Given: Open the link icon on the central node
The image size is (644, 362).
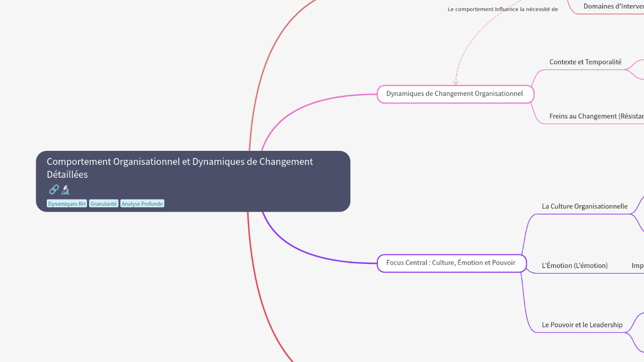Looking at the screenshot, I should coord(53,190).
